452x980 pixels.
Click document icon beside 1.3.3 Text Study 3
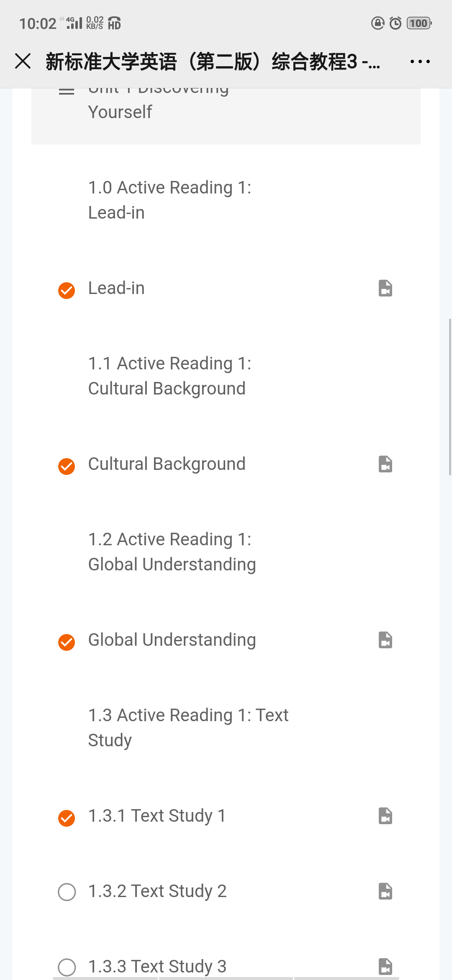(385, 966)
